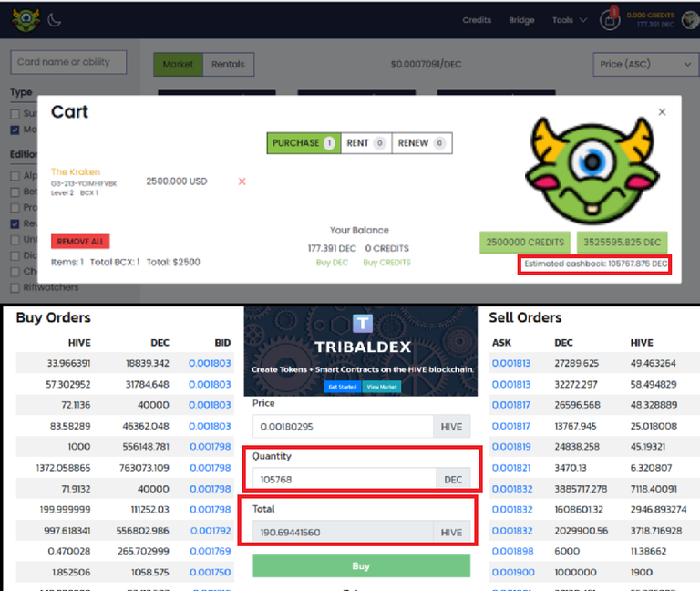Click ask 0.001817 in the 26596.568 DEC row
The height and width of the screenshot is (591, 700).
511,405
